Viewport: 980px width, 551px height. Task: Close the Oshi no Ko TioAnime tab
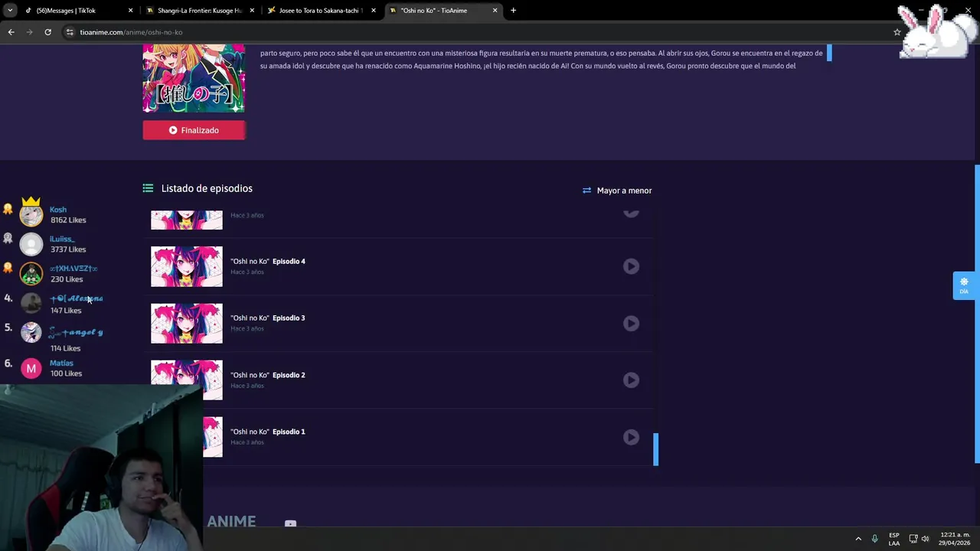(495, 11)
